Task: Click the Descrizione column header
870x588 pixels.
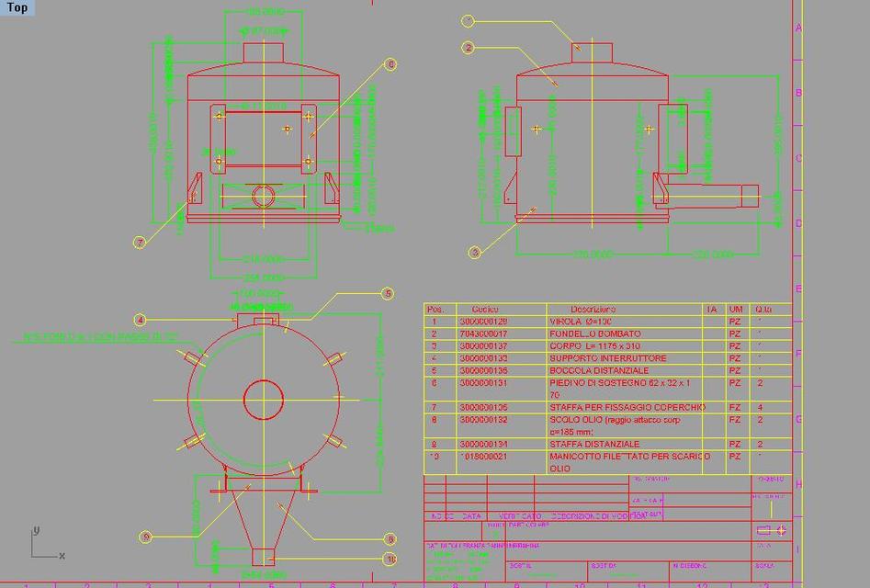Action: pyautogui.click(x=593, y=310)
